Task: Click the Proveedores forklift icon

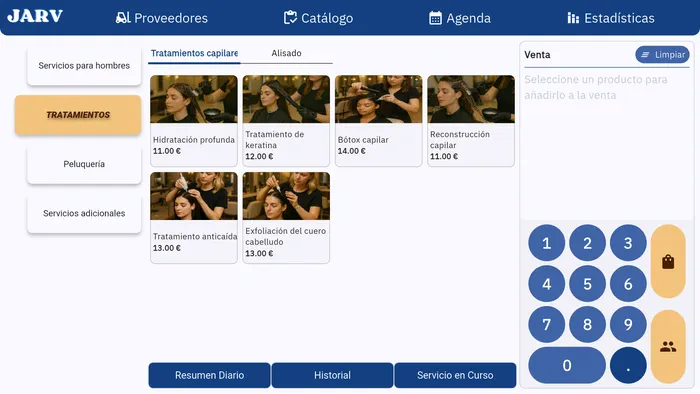Action: click(123, 18)
